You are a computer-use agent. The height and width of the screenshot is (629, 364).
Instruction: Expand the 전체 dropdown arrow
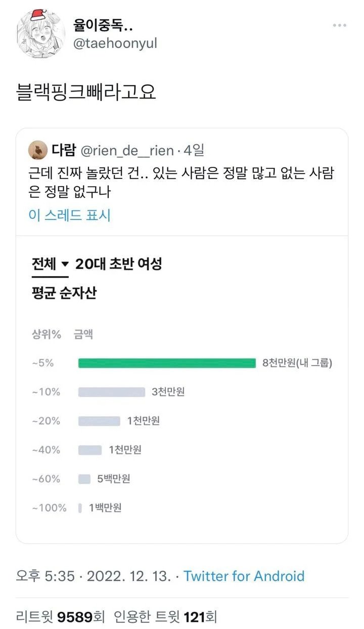point(65,264)
